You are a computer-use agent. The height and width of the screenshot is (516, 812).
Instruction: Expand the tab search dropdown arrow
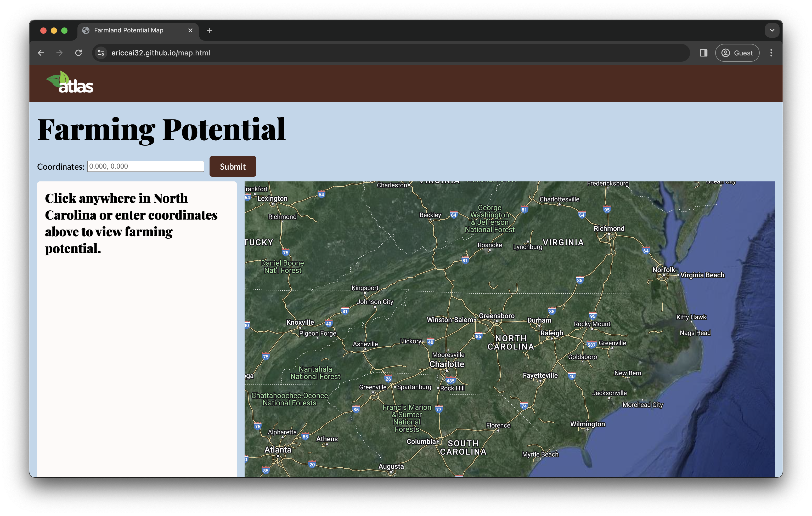coord(772,30)
